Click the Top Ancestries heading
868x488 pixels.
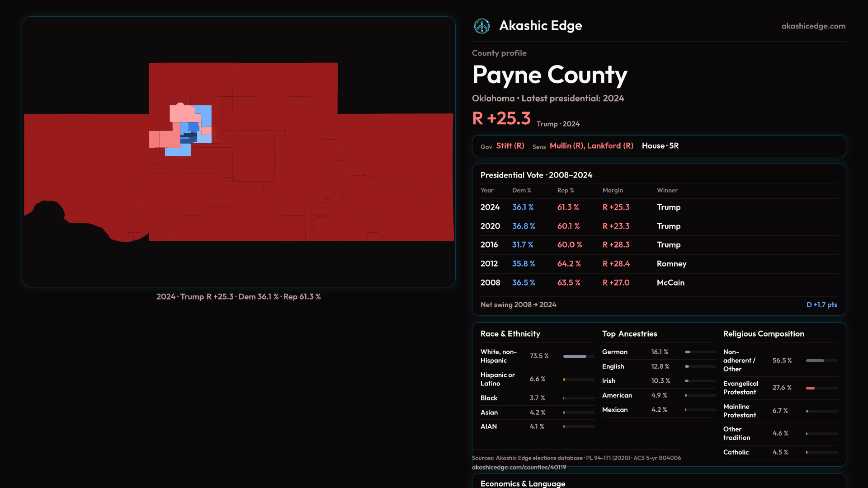[x=629, y=334]
